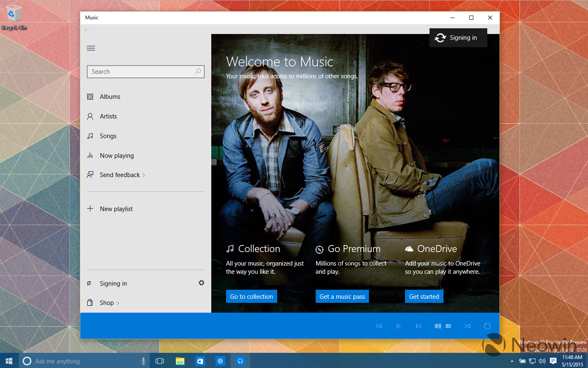Image resolution: width=588 pixels, height=368 pixels.
Task: Open the hamburger navigation menu
Action: pos(91,48)
